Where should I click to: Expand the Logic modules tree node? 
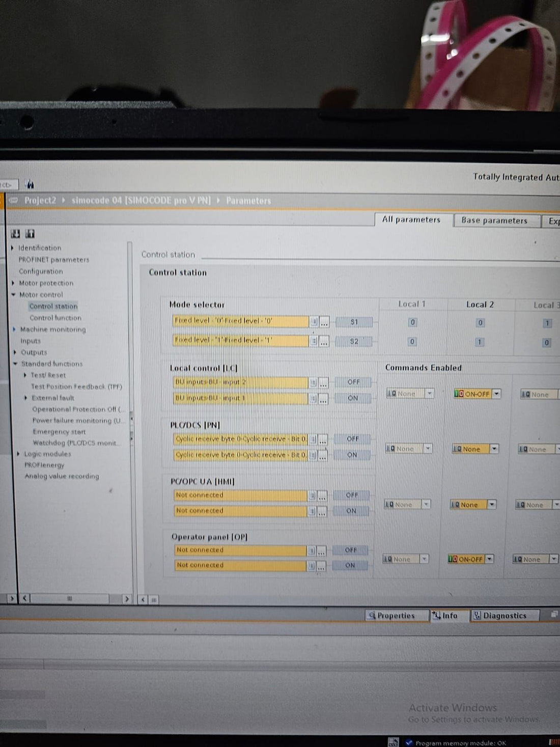click(x=18, y=454)
